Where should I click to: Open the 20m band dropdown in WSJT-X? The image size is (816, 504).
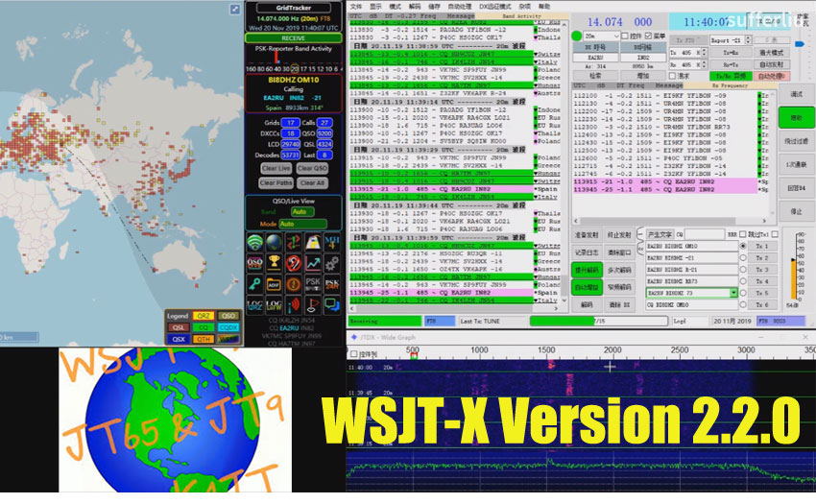[x=601, y=36]
